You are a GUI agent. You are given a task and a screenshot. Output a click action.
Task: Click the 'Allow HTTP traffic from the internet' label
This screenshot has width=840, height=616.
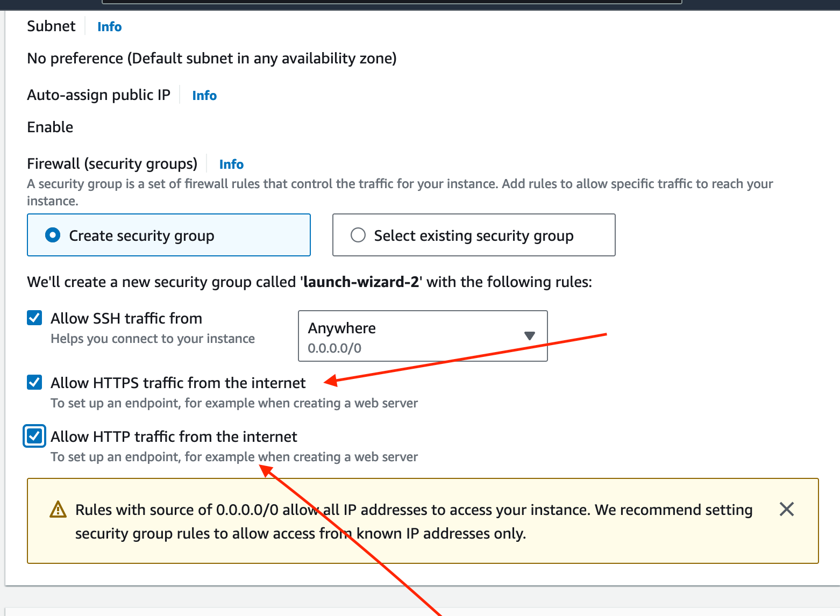[174, 436]
